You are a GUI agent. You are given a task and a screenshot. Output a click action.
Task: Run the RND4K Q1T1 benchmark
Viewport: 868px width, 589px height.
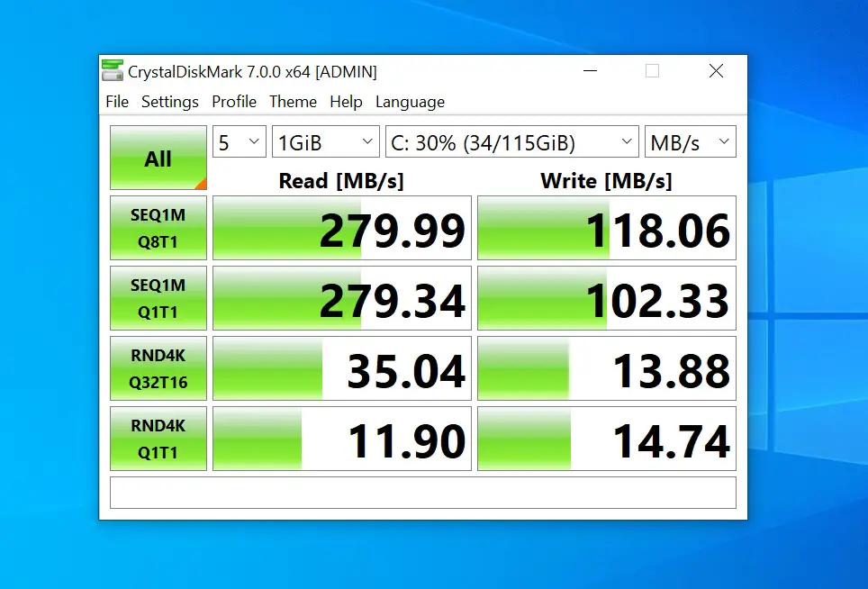158,439
